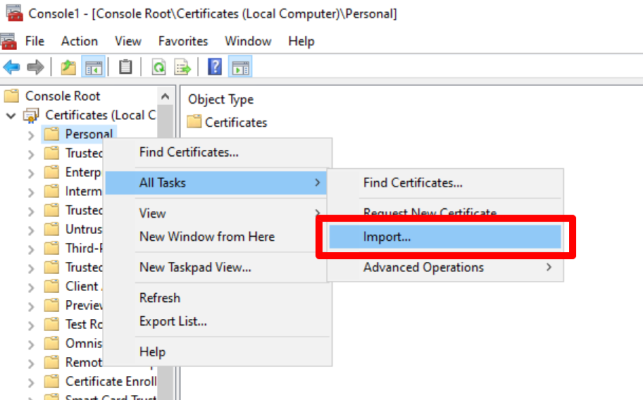This screenshot has height=400, width=643.
Task: Click the Back arrow toolbar icon
Action: click(11, 67)
